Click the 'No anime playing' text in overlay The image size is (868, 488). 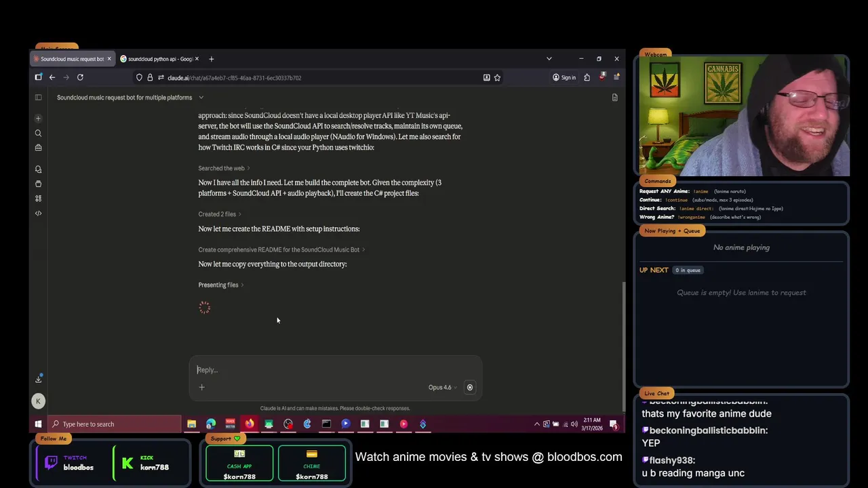point(741,247)
